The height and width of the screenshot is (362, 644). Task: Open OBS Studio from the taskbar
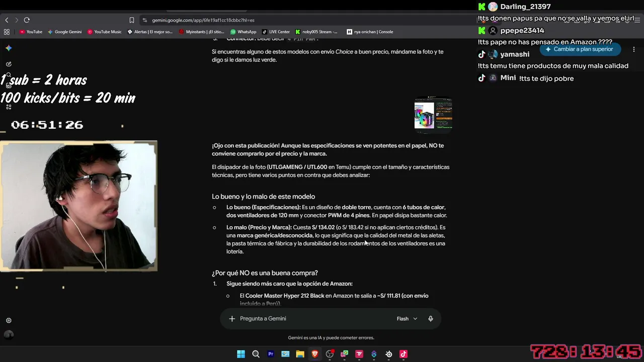pos(330,354)
